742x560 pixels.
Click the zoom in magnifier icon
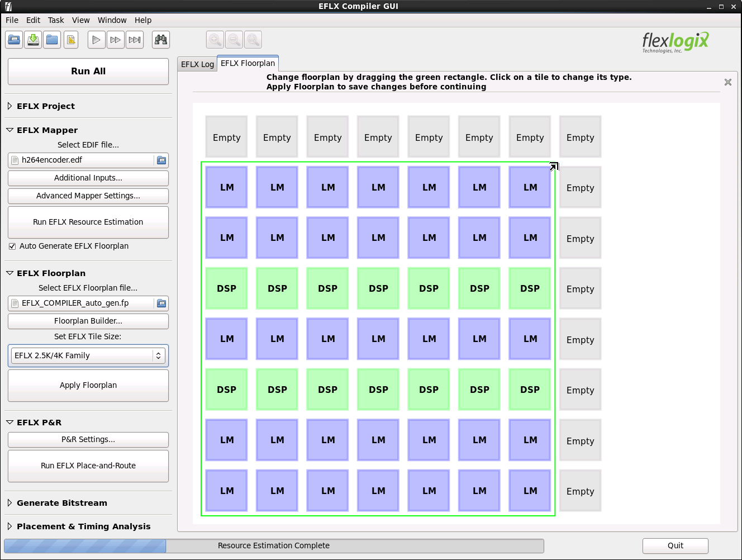click(215, 40)
